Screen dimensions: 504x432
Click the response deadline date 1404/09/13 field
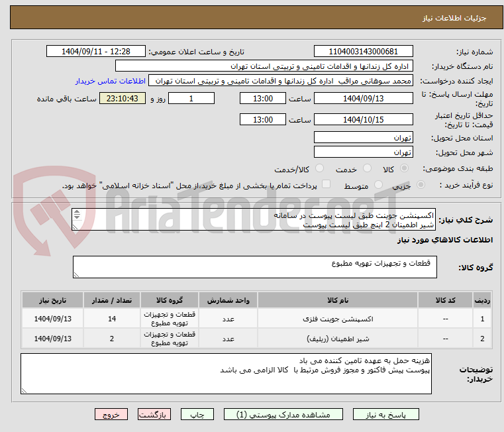click(363, 99)
